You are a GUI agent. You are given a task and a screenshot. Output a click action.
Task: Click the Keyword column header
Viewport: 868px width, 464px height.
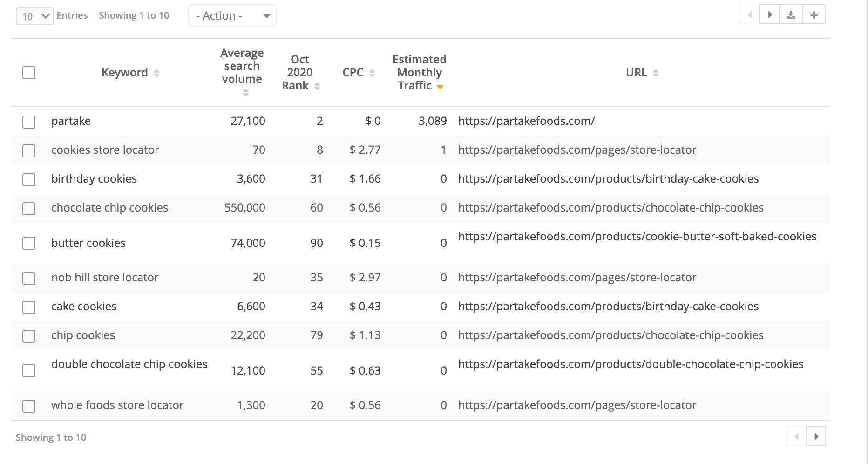(125, 73)
